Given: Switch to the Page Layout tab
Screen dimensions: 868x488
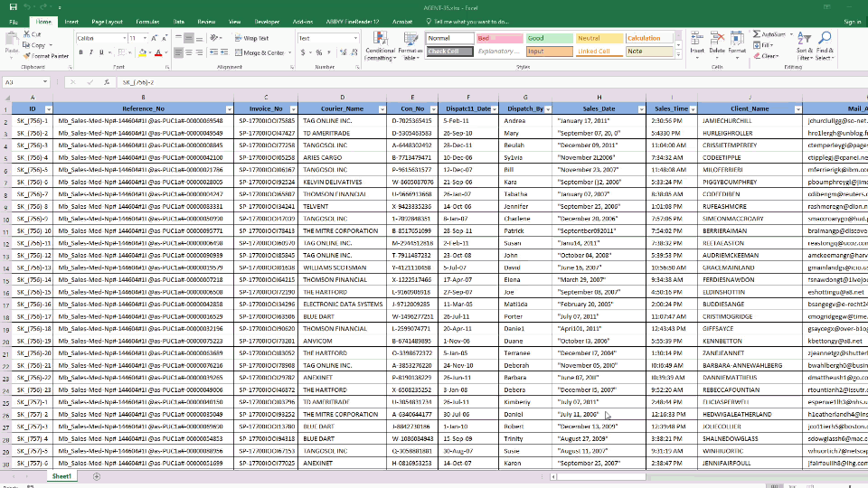Looking at the screenshot, I should pos(107,22).
